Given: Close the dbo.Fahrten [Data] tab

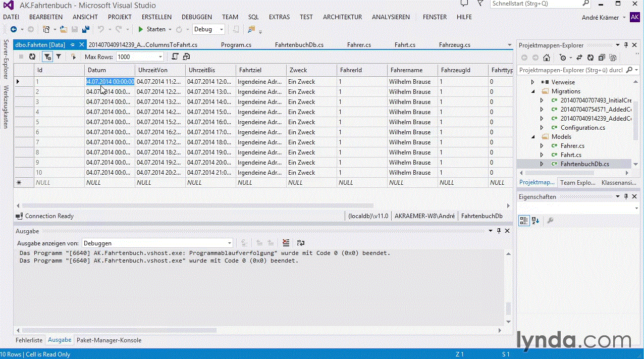Looking at the screenshot, I should pyautogui.click(x=81, y=44).
